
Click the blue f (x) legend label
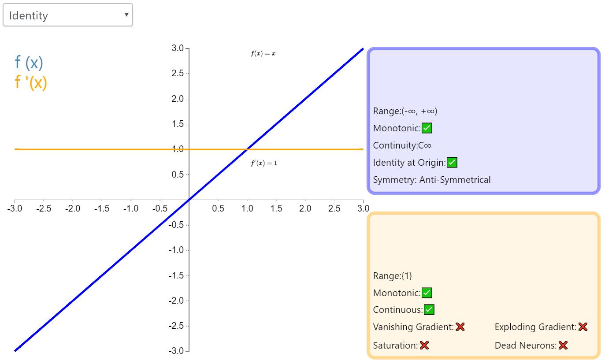tap(29, 63)
